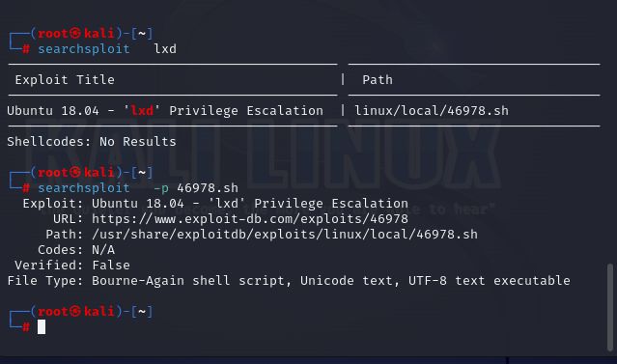This screenshot has height=364, width=617.
Task: Select the red highlighted 'lxd' match
Action: tap(142, 111)
